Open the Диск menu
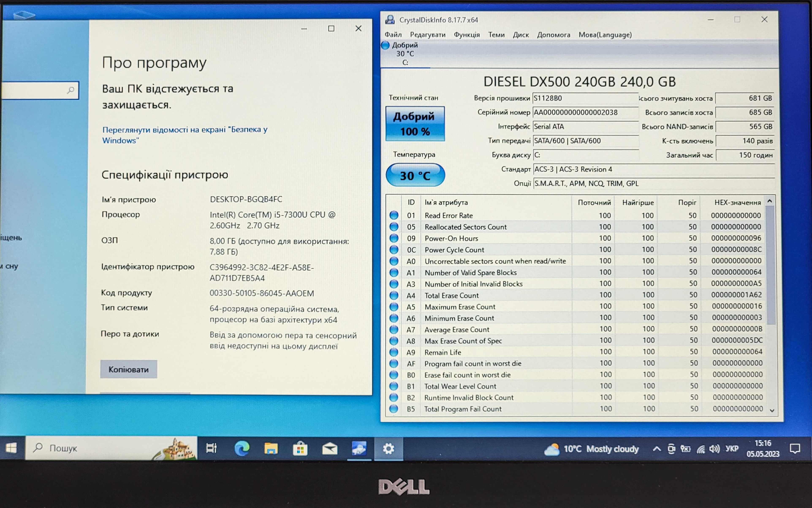This screenshot has width=812, height=508. pos(521,35)
